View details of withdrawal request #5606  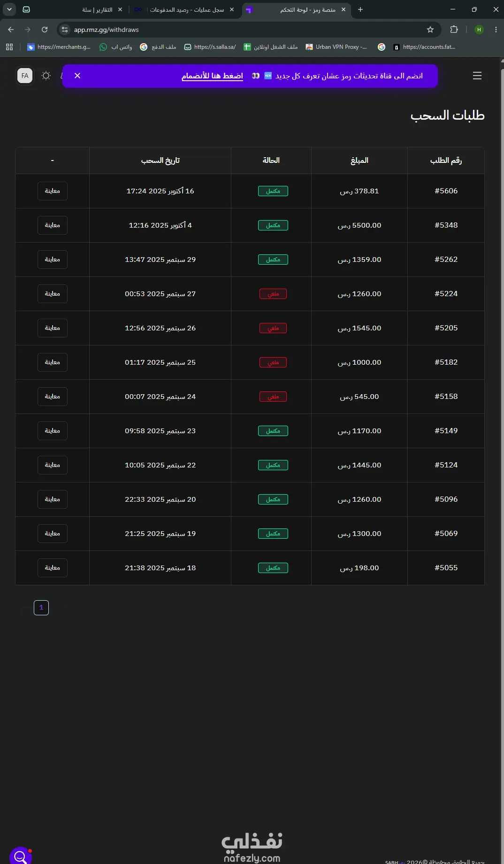click(x=53, y=191)
